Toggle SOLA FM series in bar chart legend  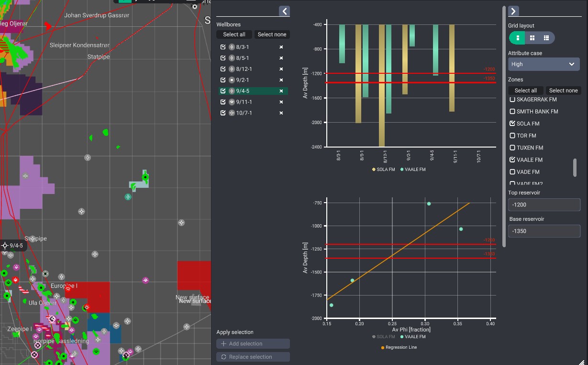click(384, 170)
